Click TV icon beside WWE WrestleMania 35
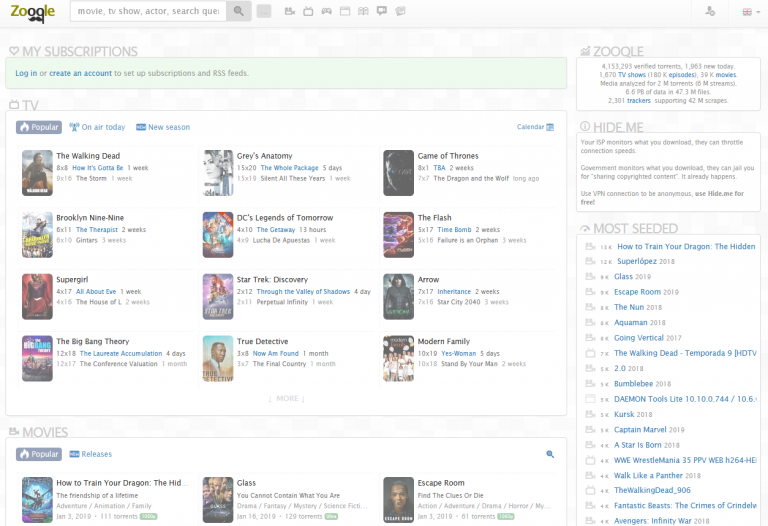This screenshot has width=768, height=526. 590,460
